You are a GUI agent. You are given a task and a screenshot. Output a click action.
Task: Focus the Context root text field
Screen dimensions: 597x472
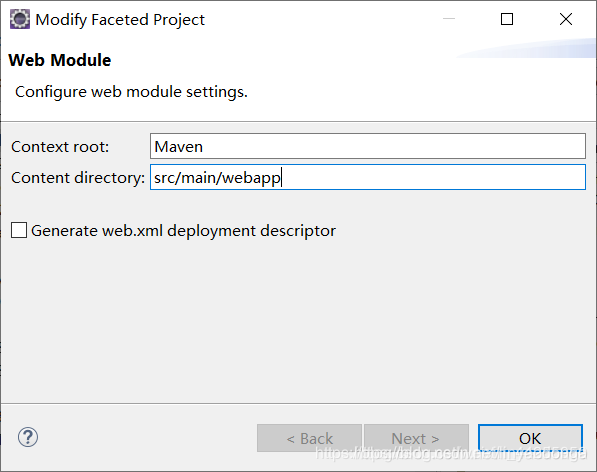(368, 146)
